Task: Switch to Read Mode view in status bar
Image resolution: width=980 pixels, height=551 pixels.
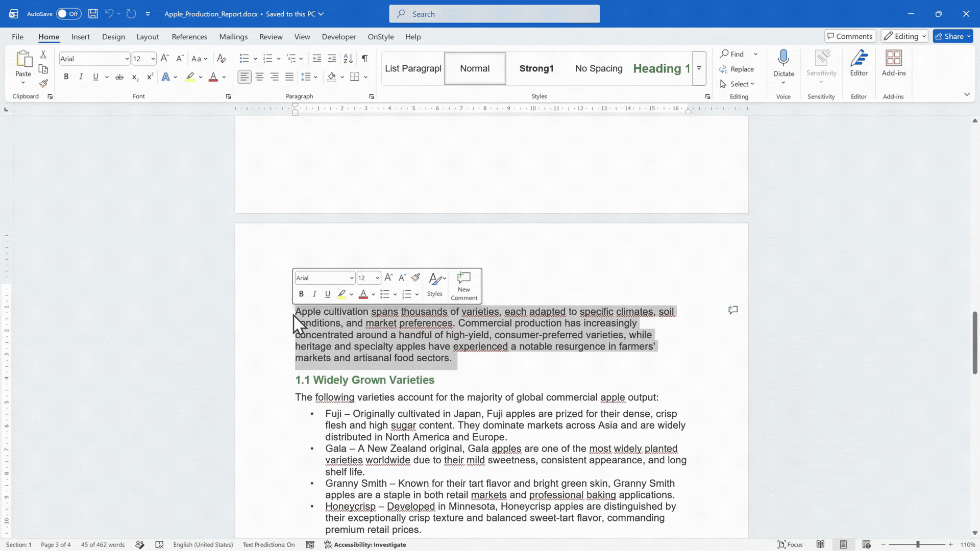Action: point(820,544)
